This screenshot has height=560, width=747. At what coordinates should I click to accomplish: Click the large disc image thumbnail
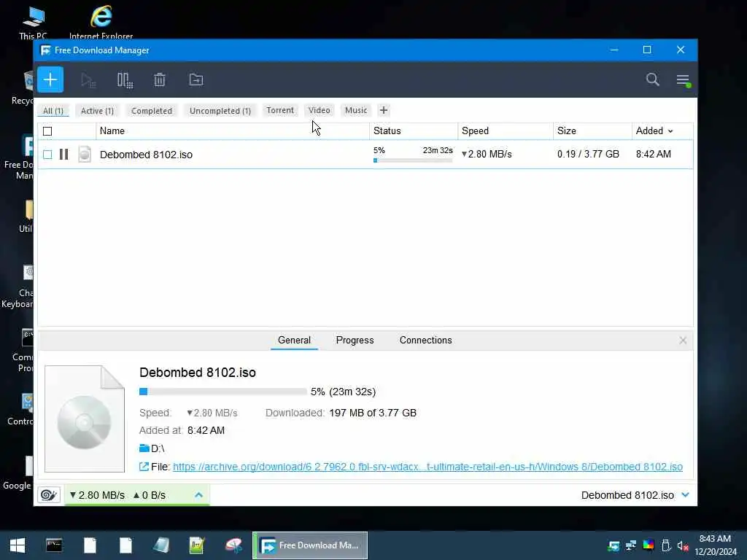(85, 419)
